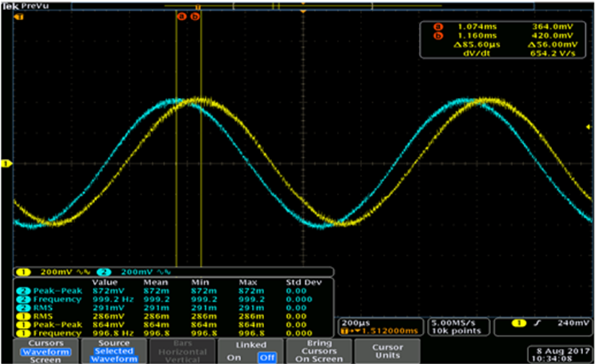Click the Δ85.60µs delta time readout
The image size is (596, 364).
(477, 45)
